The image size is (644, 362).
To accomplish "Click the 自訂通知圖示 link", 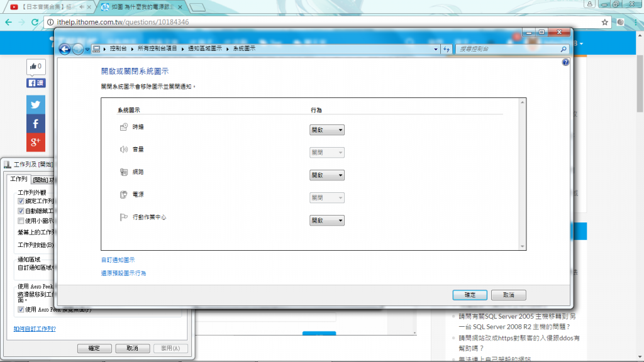I will [x=118, y=260].
